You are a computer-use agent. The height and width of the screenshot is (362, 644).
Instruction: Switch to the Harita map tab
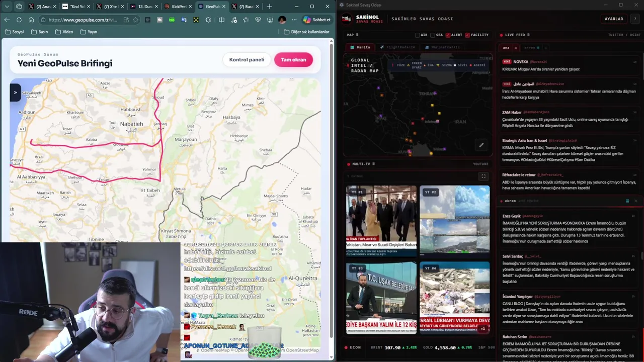pyautogui.click(x=360, y=47)
